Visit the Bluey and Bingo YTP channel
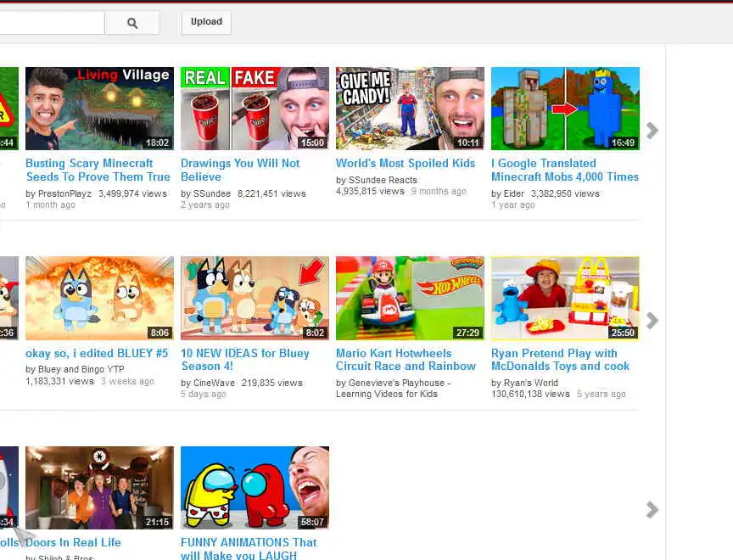This screenshot has height=560, width=733. pos(81,369)
